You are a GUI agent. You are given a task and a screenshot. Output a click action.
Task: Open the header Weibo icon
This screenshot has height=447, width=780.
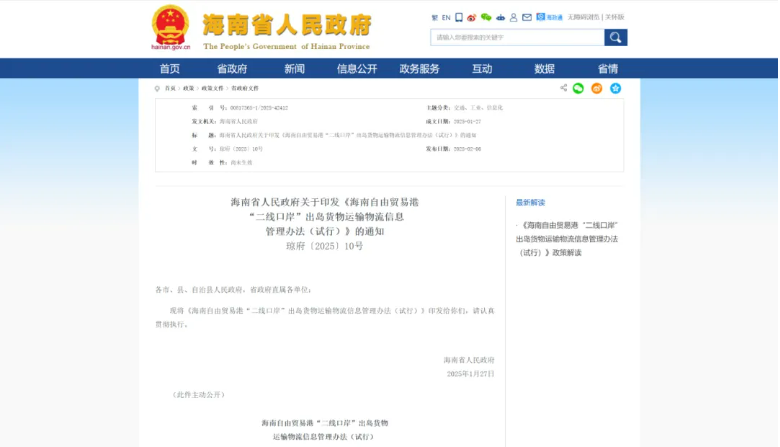click(x=472, y=17)
